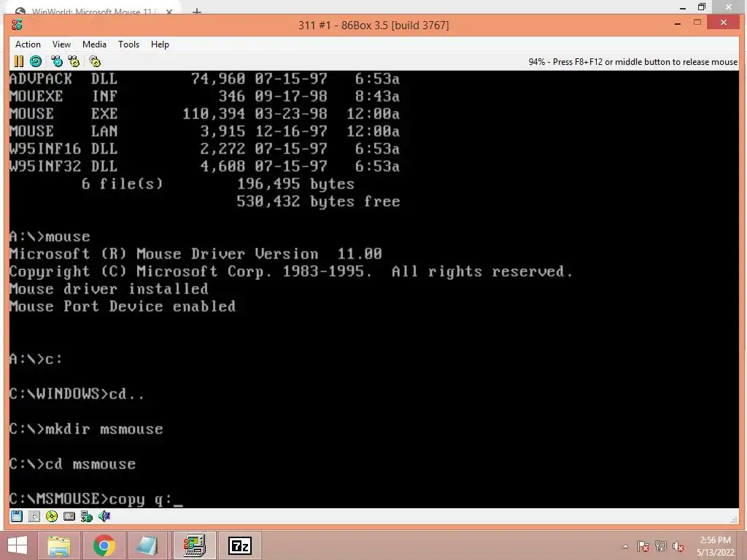Close the WinWorld browser tab
The image size is (747, 560).
point(169,12)
